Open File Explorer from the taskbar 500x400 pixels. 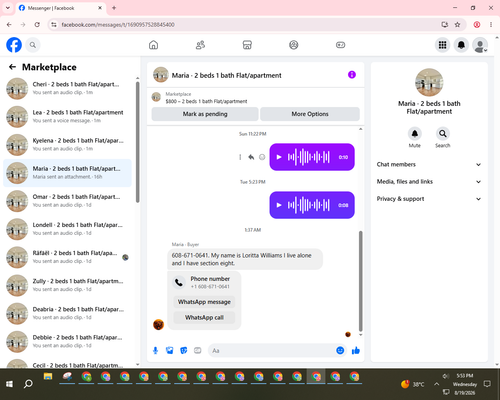[48, 377]
